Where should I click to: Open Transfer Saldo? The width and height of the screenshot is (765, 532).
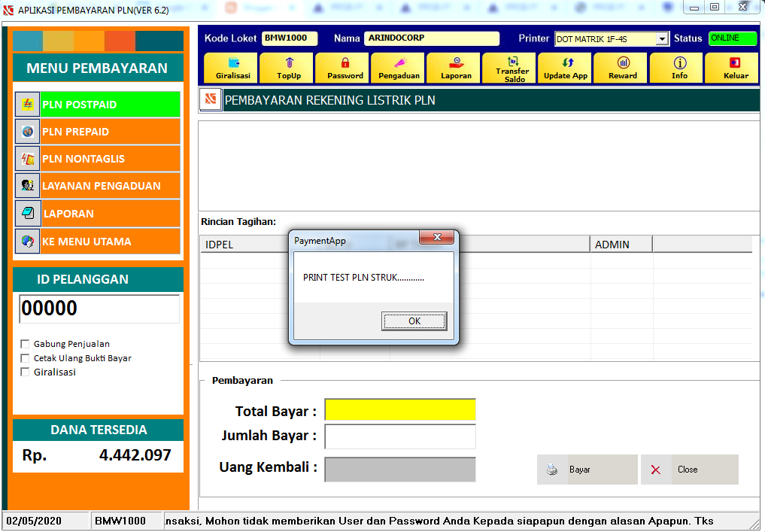(x=509, y=68)
